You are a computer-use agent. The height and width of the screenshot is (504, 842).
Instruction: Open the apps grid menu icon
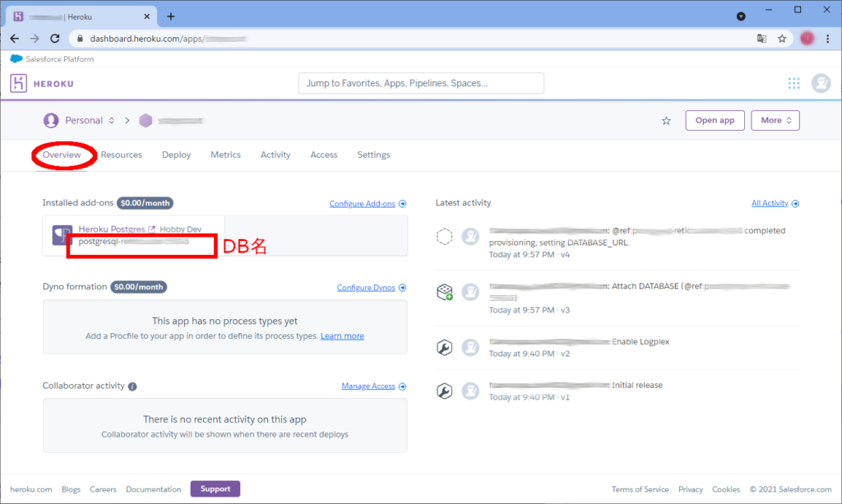793,83
